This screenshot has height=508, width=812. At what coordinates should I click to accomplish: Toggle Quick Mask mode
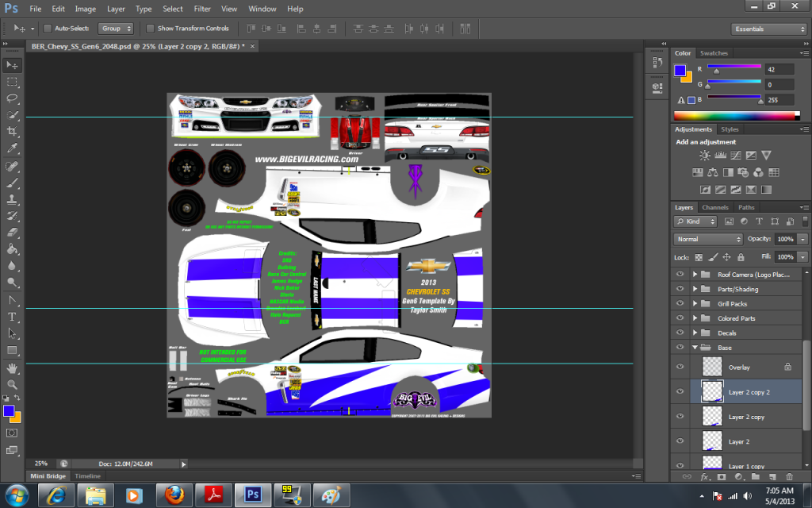click(x=12, y=433)
